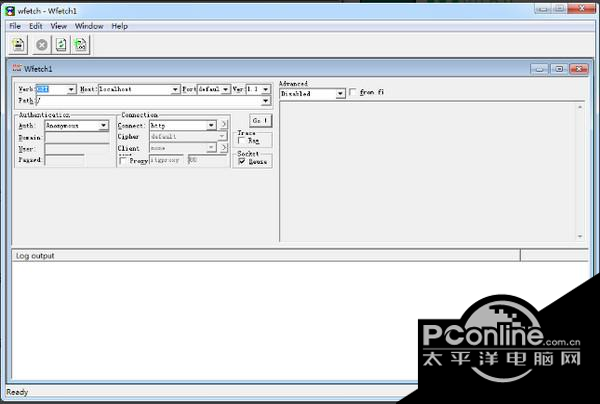600x404 pixels.
Task: Click the Passwd input field
Action: [x=65, y=160]
